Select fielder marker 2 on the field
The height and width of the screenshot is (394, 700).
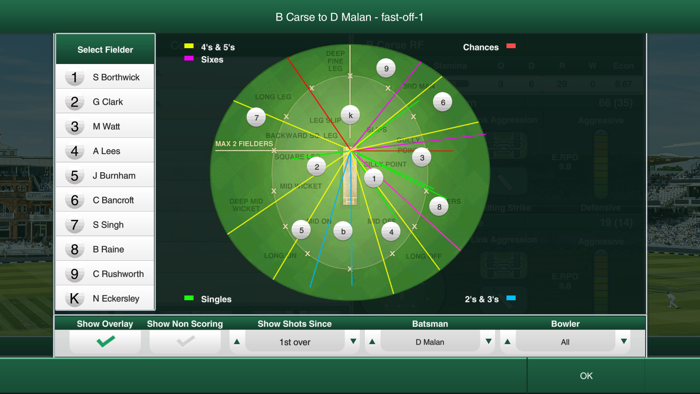(317, 167)
